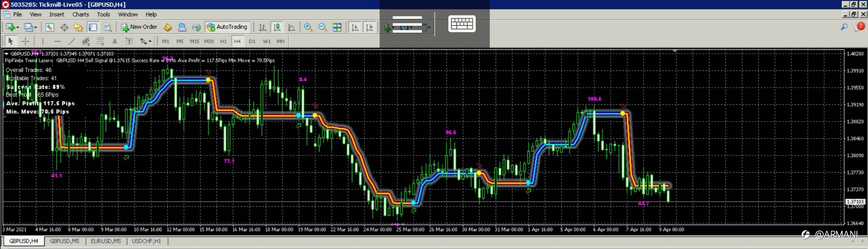Toggle Chart Shift in the toolbar

[x=369, y=27]
